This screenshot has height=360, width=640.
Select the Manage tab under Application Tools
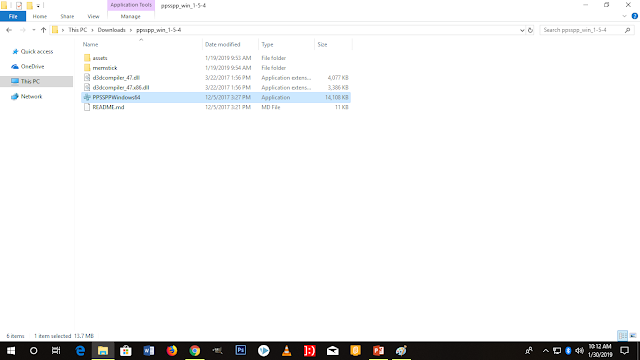tap(131, 16)
